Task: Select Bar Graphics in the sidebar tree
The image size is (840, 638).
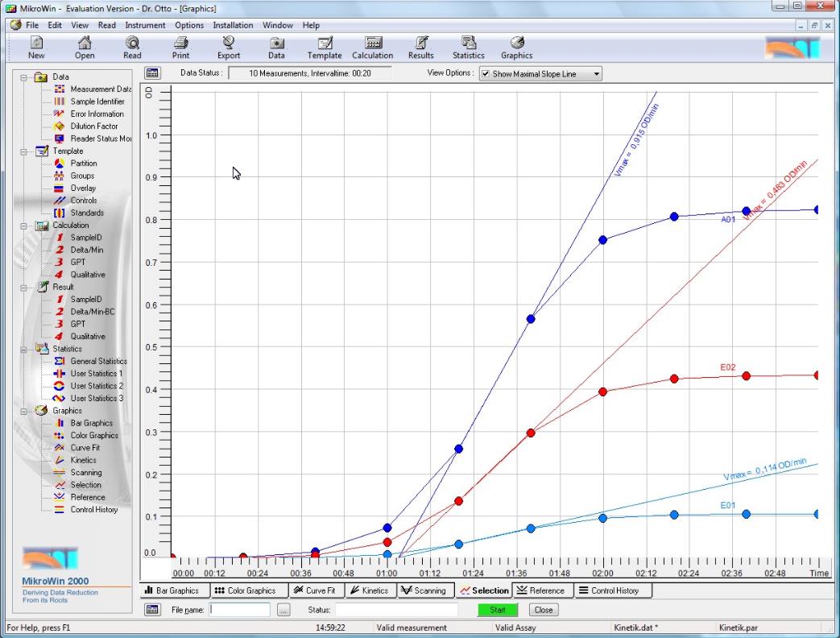Action: (x=91, y=423)
